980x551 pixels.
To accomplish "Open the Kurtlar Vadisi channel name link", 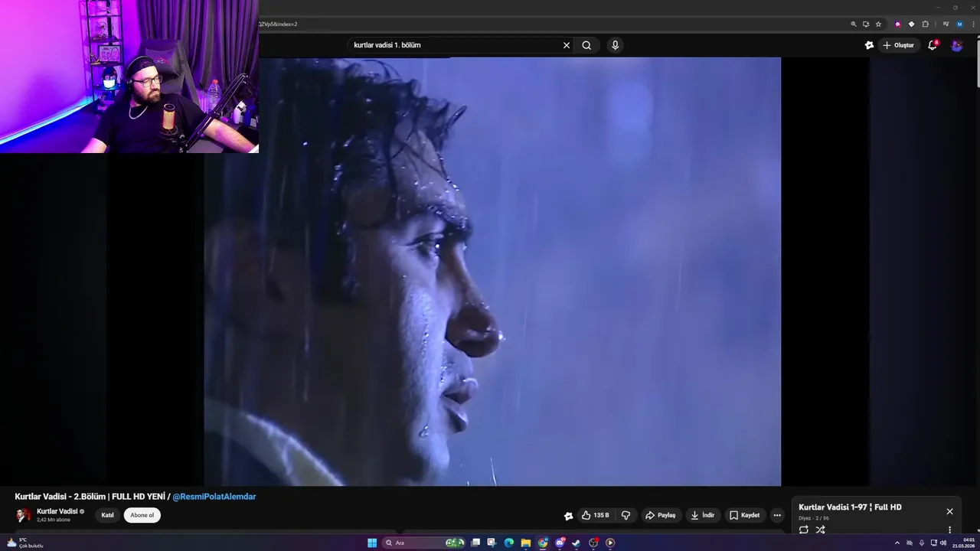I will tap(57, 511).
